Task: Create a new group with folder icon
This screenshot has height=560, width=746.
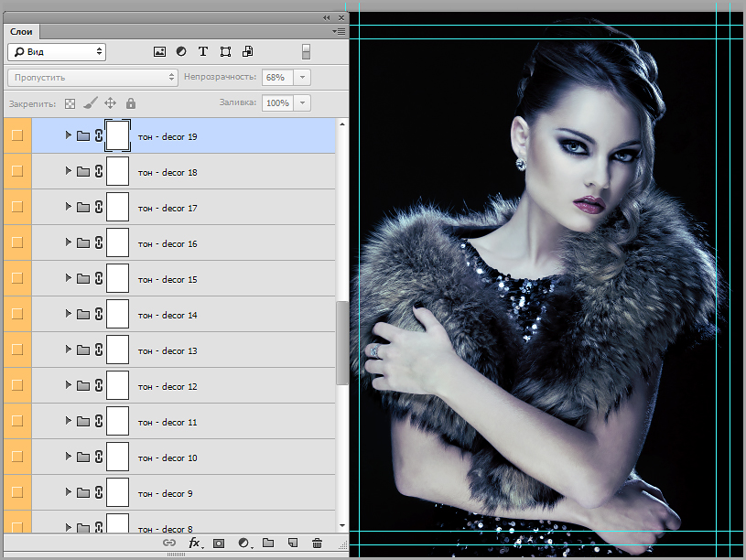Action: (x=268, y=543)
